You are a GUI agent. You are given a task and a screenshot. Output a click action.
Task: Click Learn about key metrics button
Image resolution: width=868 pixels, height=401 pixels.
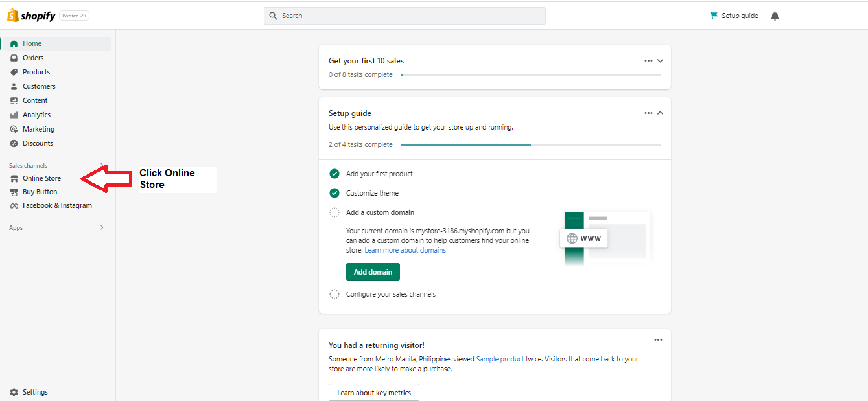tap(374, 393)
